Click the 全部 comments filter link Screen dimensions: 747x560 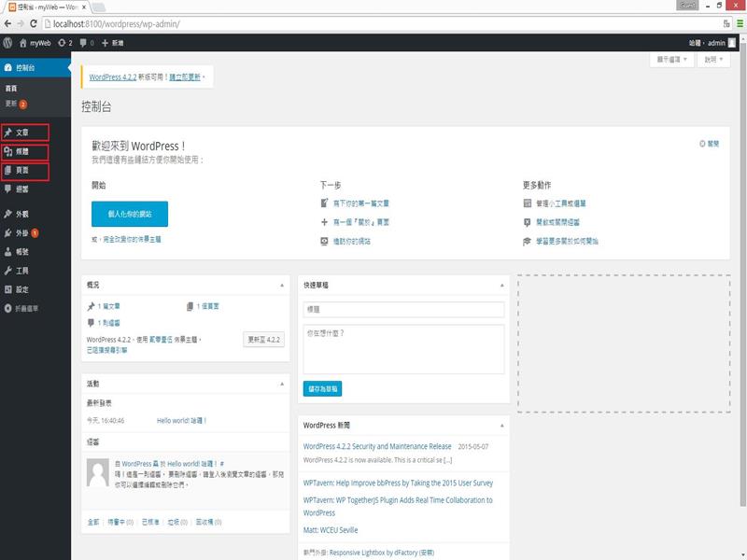click(x=93, y=522)
